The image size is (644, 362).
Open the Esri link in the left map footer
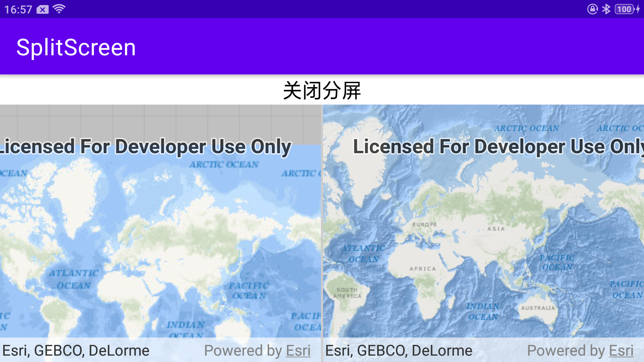(298, 351)
